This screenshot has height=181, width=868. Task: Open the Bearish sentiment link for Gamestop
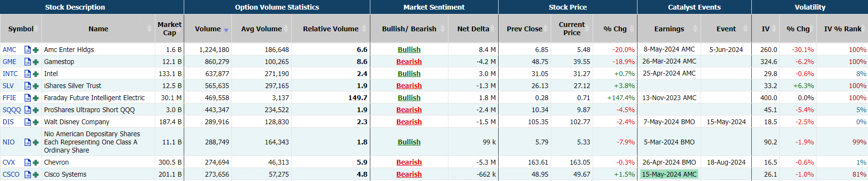(409, 62)
